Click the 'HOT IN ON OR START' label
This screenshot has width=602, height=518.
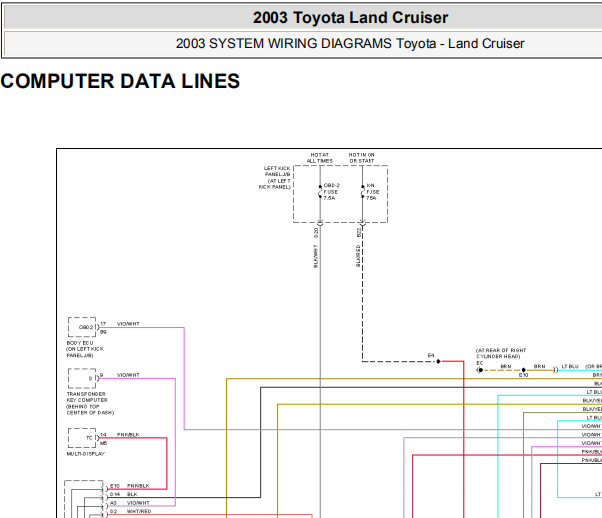[x=361, y=158]
